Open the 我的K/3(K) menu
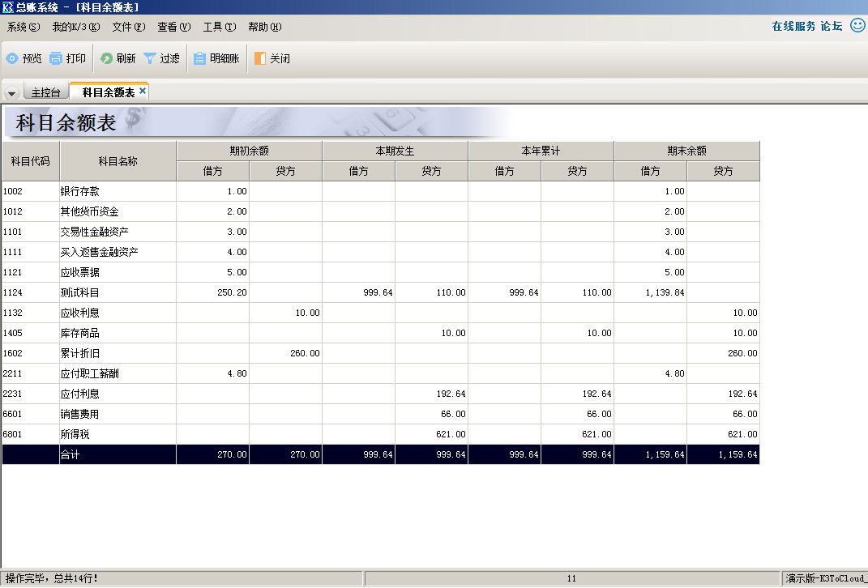Image resolution: width=868 pixels, height=588 pixels. [x=75, y=27]
